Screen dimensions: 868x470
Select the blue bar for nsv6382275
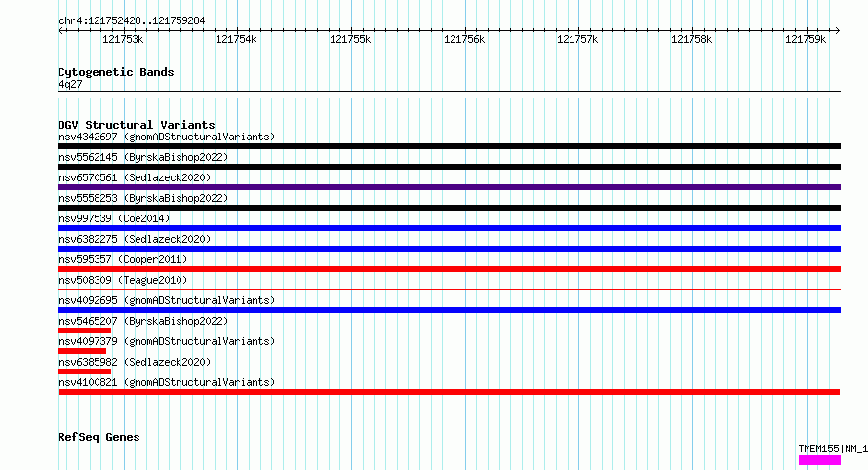tap(449, 249)
